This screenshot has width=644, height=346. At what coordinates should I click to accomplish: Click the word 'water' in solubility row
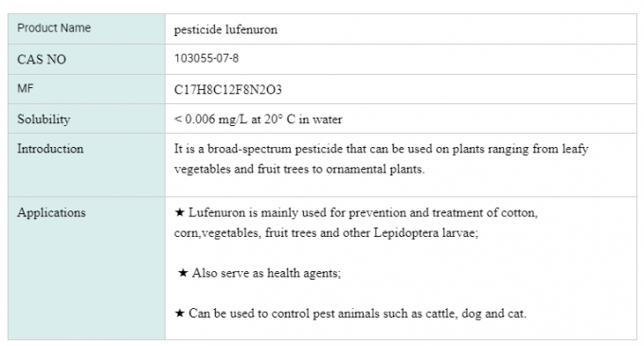(x=328, y=119)
